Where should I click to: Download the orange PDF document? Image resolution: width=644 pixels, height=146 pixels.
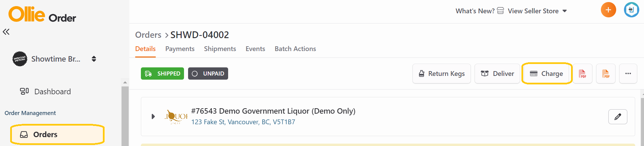tap(606, 74)
